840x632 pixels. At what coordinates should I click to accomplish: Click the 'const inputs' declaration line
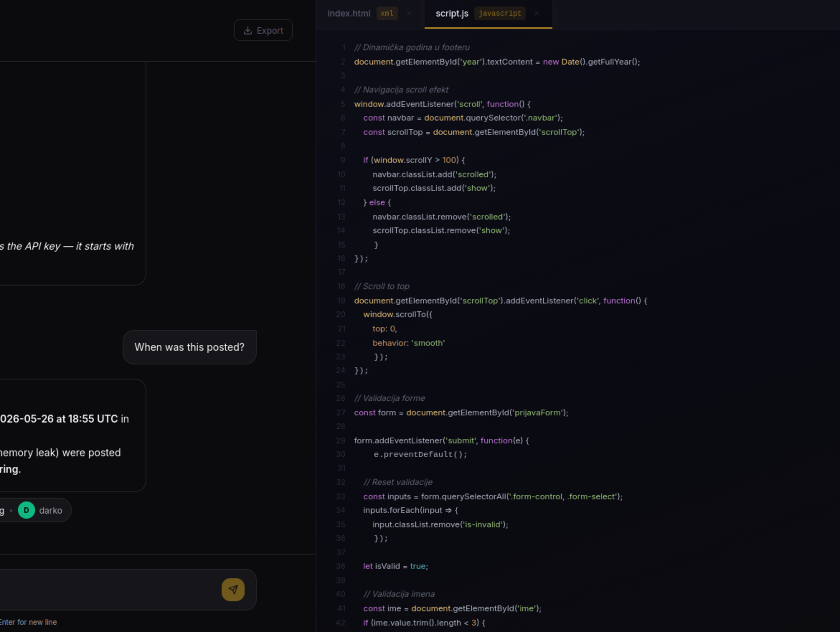pos(492,496)
